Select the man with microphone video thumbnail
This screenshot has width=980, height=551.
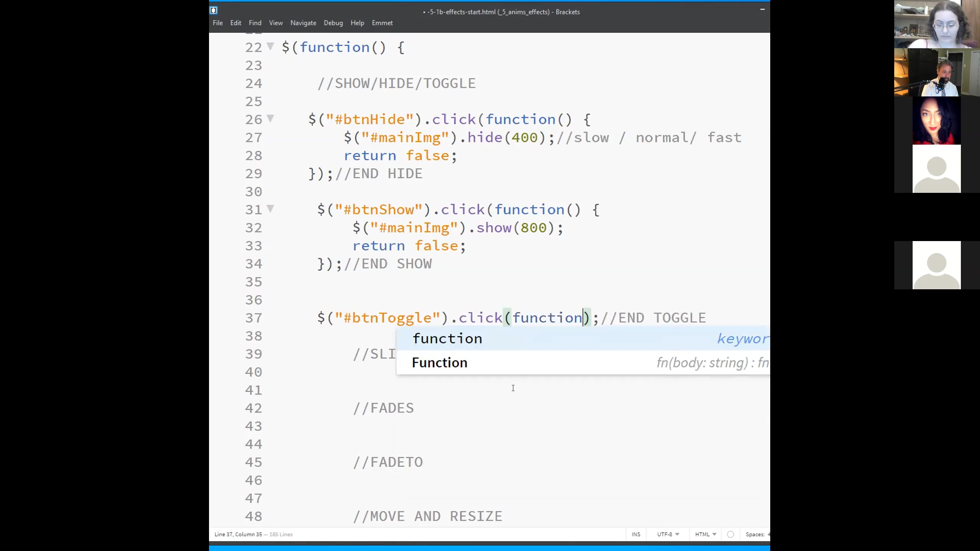[937, 72]
